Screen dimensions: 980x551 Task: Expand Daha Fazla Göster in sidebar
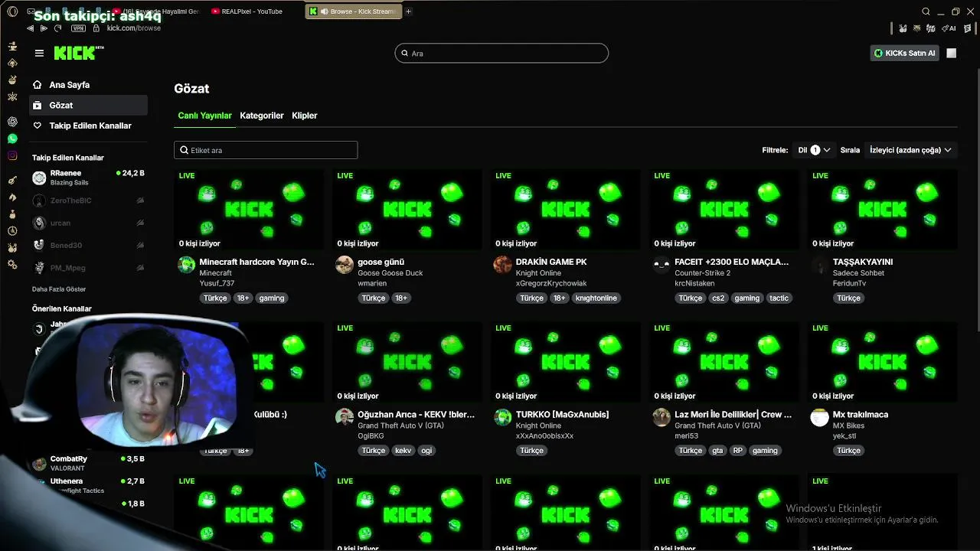[59, 289]
